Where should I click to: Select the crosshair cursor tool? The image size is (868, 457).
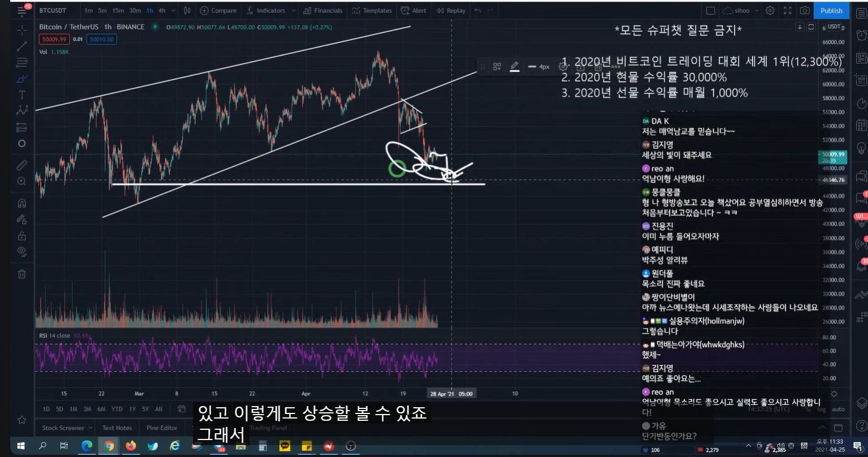click(x=22, y=30)
